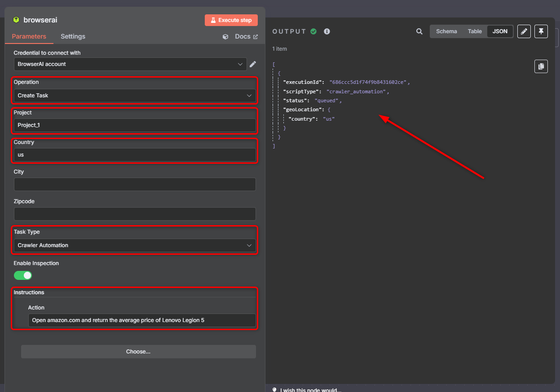Screen dimensions: 560x392
Task: Switch to the Settings tab
Action: pyautogui.click(x=73, y=36)
